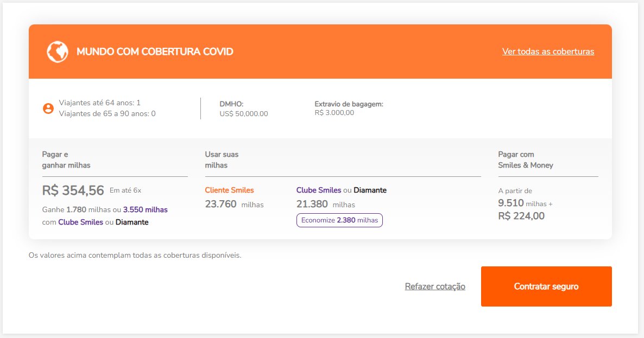This screenshot has height=338, width=644.
Task: Click Usar suas milhas heading
Action: (222, 160)
